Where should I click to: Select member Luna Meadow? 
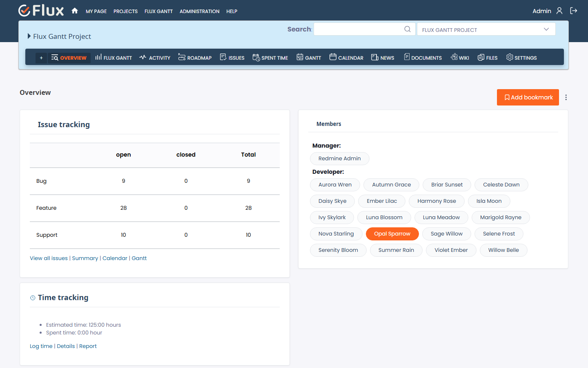coord(441,218)
